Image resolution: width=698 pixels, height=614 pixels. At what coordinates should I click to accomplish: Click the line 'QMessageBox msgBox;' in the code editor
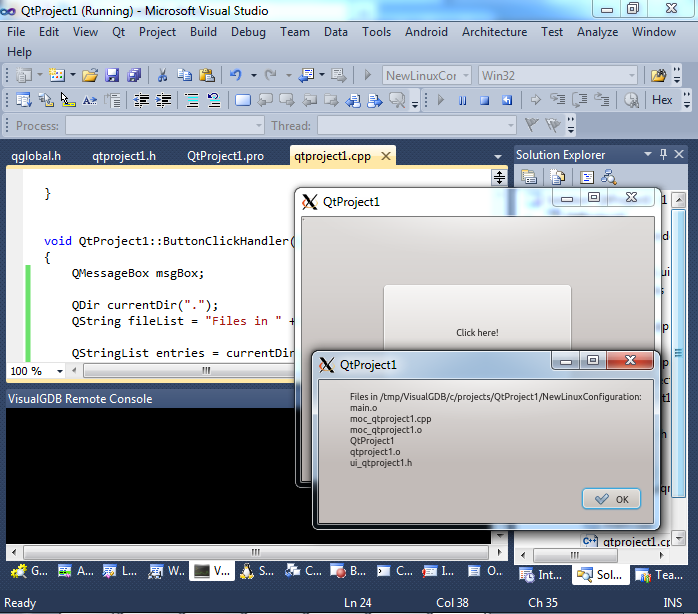[138, 273]
